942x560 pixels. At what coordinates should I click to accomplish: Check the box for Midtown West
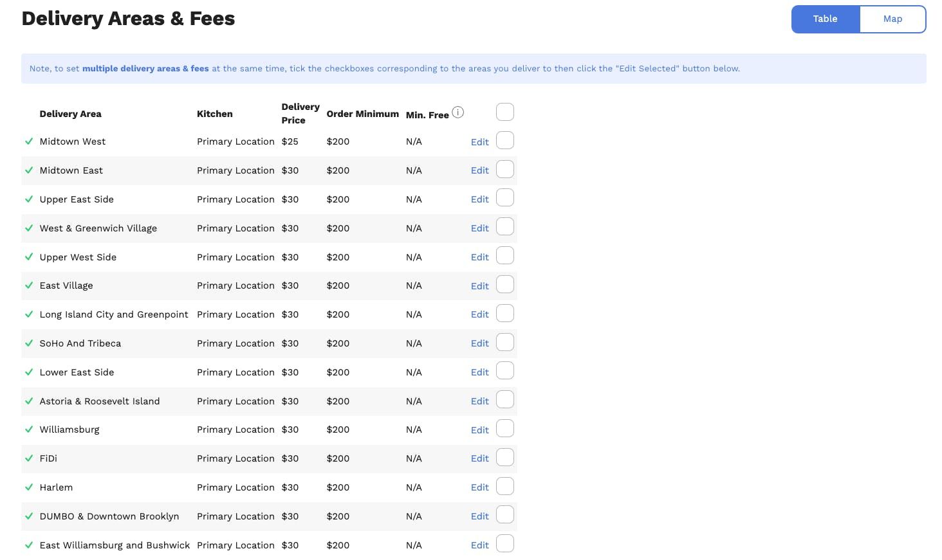click(x=505, y=141)
